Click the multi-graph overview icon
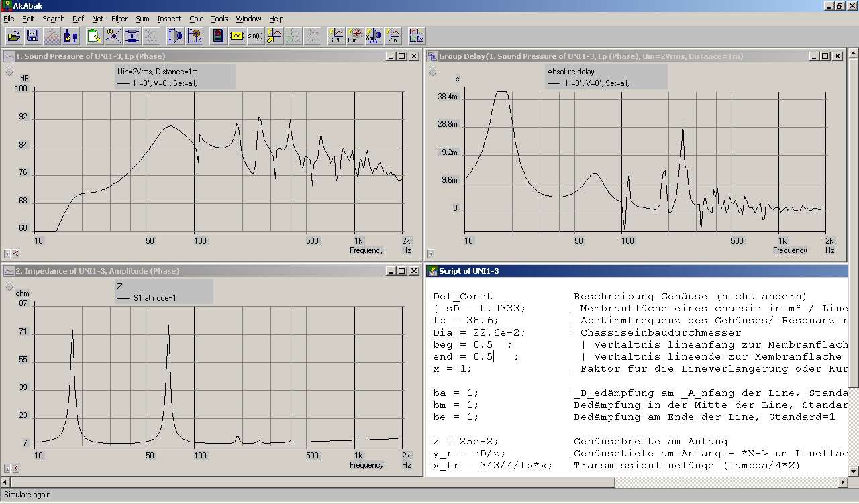 (x=416, y=36)
